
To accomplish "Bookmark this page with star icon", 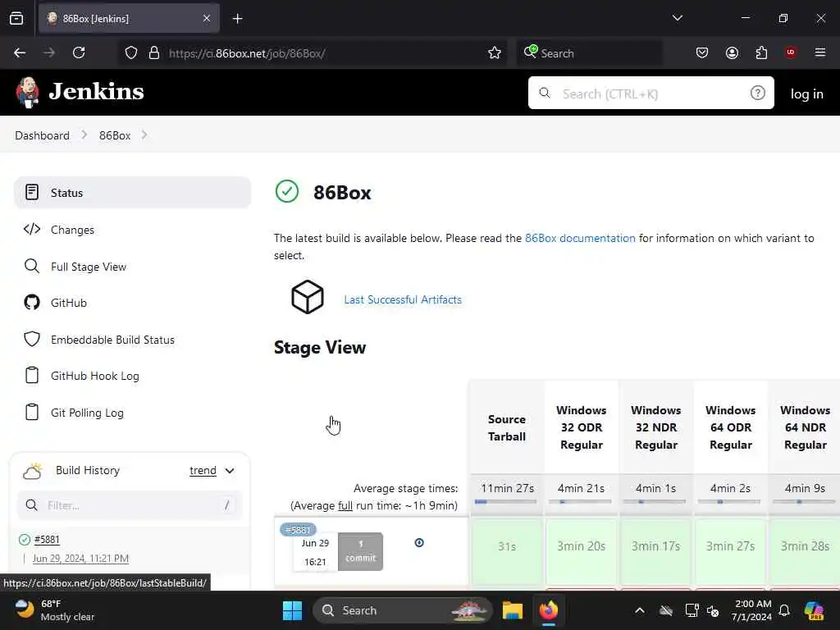I will coord(495,52).
